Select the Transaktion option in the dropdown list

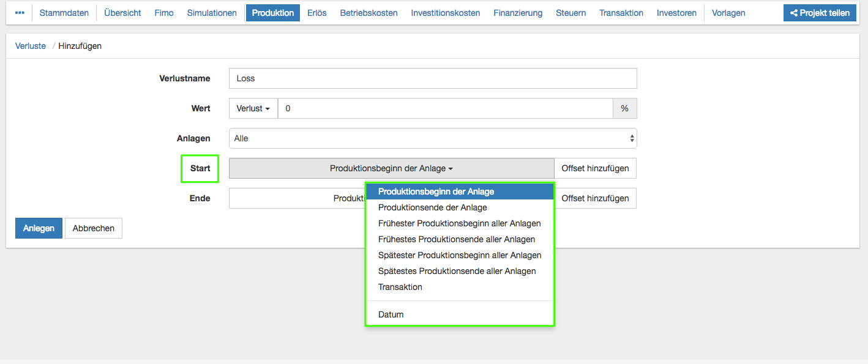400,287
